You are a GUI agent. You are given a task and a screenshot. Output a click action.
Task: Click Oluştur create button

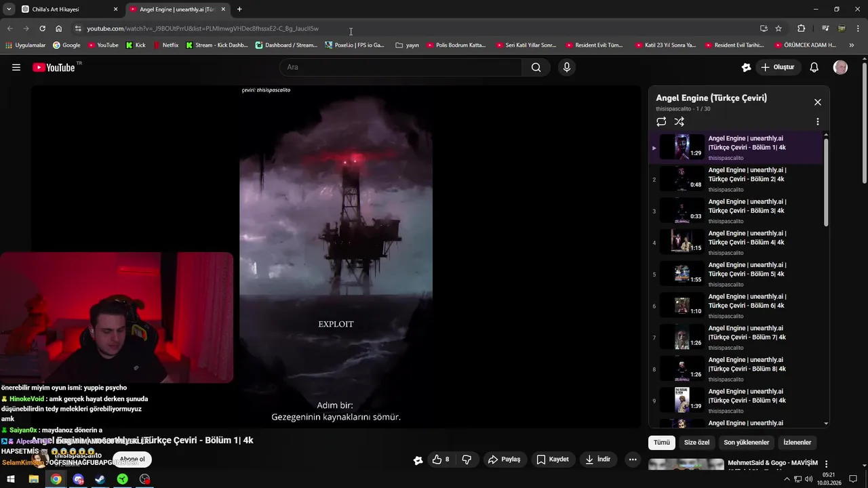click(778, 67)
